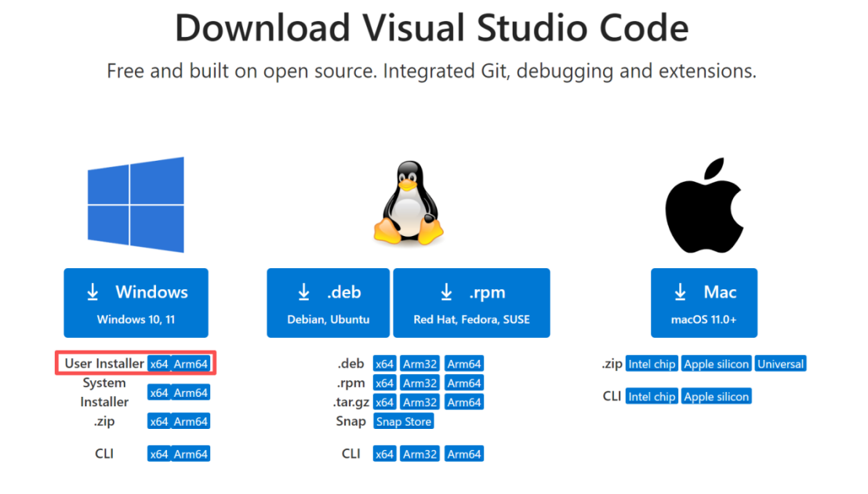Download Linux CLI Arm64
This screenshot has height=494, width=868.
pyautogui.click(x=464, y=454)
